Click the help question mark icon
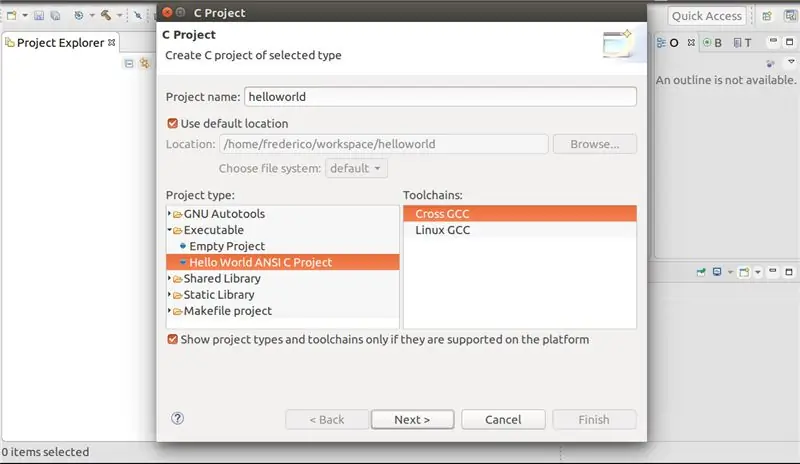Image resolution: width=800 pixels, height=464 pixels. [x=177, y=419]
